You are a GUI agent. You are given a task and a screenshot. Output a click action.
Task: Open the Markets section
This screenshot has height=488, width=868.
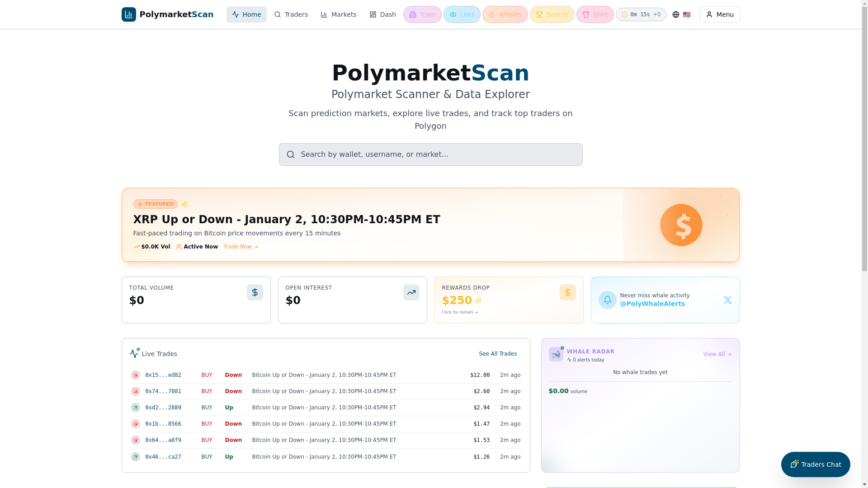click(x=339, y=14)
